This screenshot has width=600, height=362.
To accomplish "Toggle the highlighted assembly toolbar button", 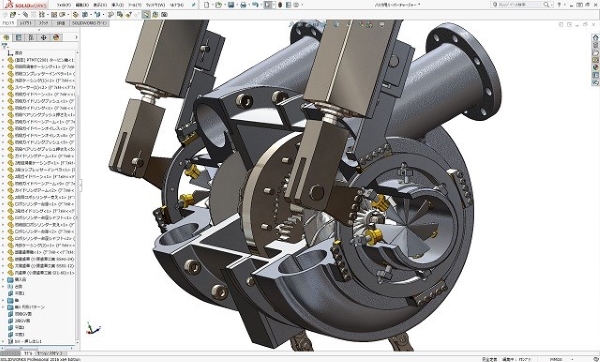I will tap(146, 15).
